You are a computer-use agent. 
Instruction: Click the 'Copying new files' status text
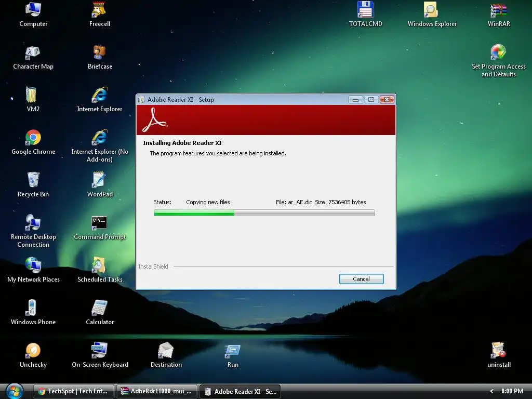click(208, 202)
